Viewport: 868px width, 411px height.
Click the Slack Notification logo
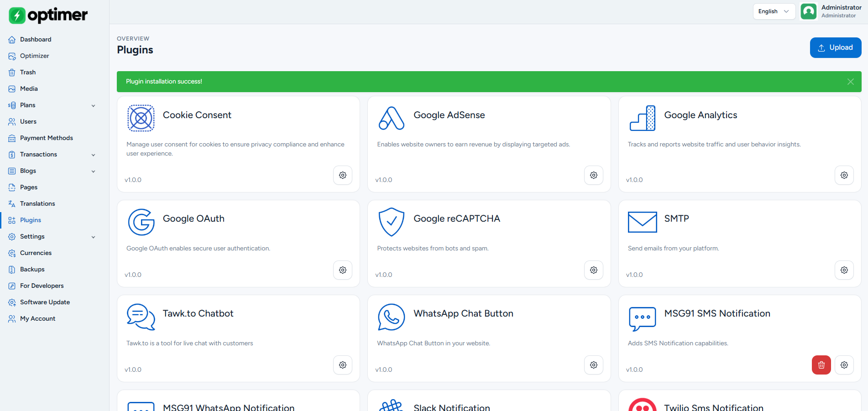tap(392, 405)
